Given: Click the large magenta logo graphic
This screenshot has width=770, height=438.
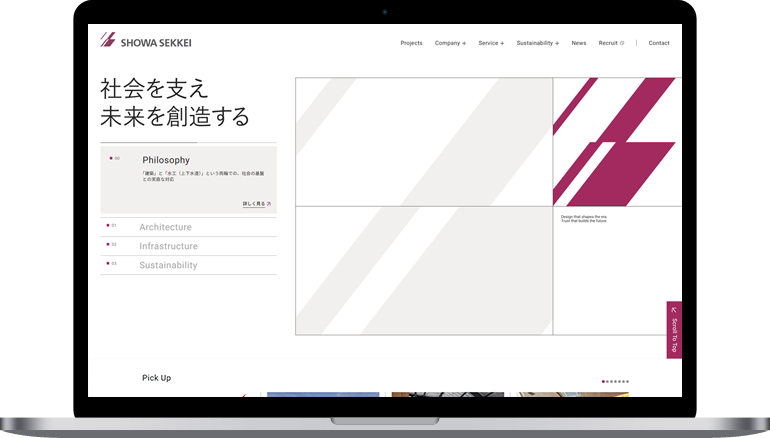Looking at the screenshot, I should (x=614, y=142).
